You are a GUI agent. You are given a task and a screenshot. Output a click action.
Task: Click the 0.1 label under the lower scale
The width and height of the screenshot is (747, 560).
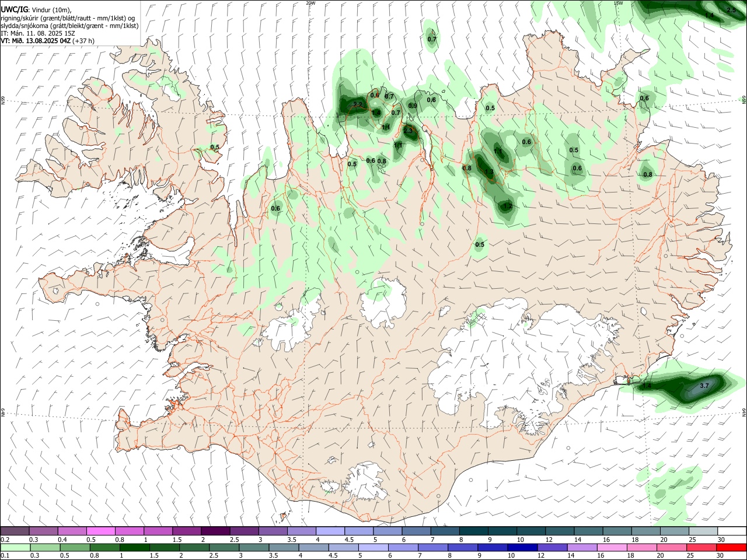click(x=5, y=555)
